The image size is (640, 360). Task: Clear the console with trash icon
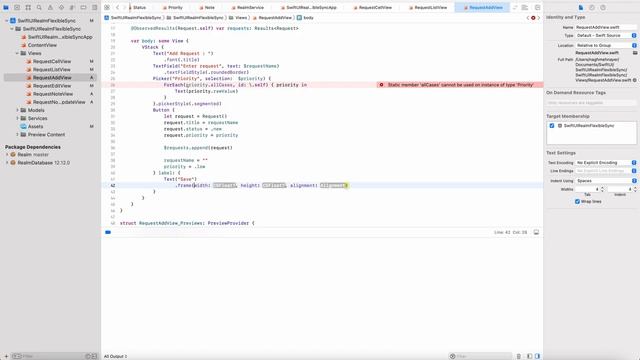pos(519,356)
